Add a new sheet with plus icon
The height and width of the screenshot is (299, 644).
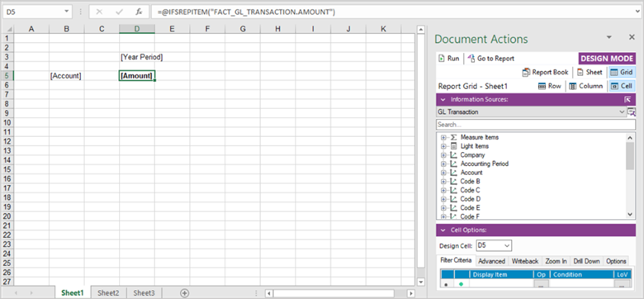185,293
